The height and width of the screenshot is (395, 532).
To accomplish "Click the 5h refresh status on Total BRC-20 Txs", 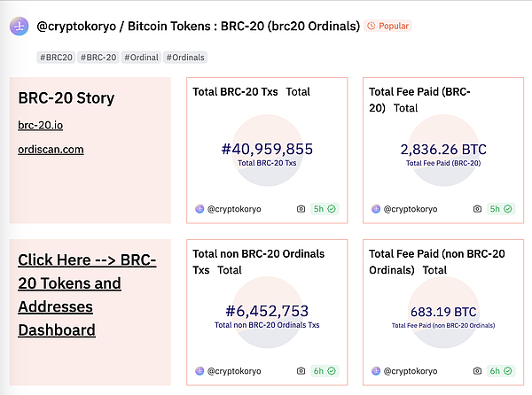I will 324,209.
